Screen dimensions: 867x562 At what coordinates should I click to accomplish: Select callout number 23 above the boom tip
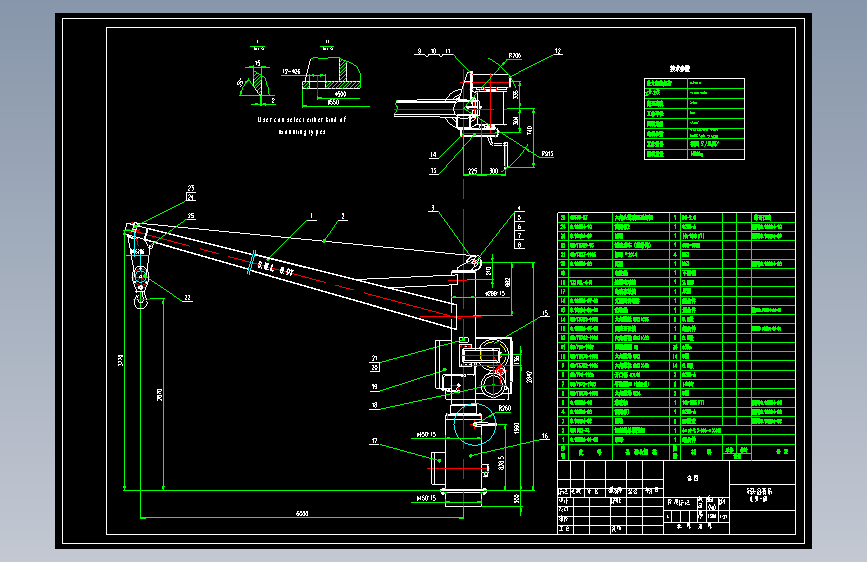pos(191,188)
